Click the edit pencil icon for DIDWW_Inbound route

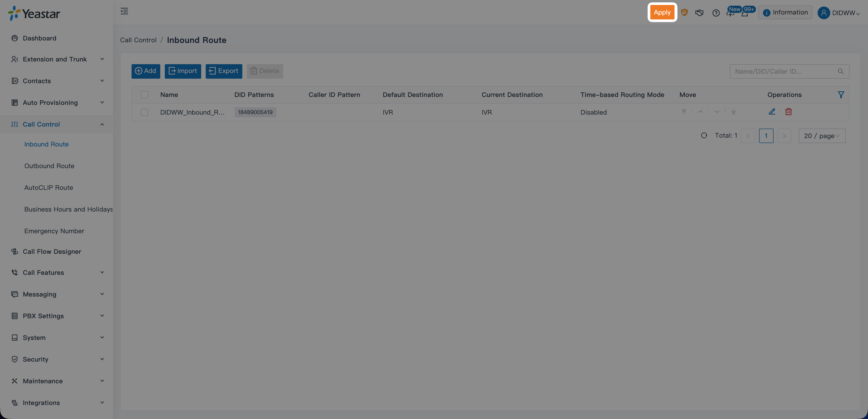[x=772, y=112]
